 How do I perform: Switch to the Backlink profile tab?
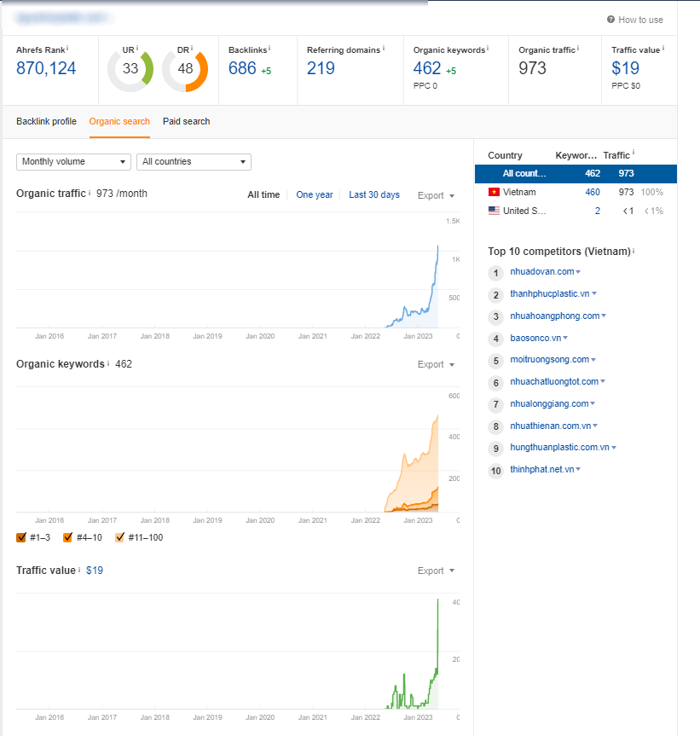click(x=46, y=121)
